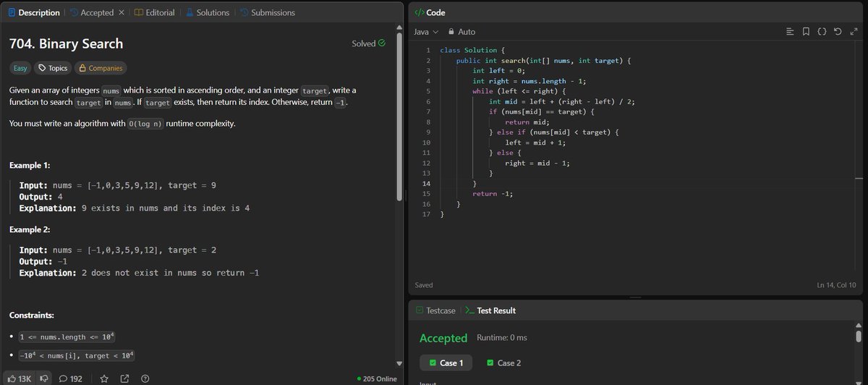Image resolution: width=868 pixels, height=385 pixels.
Task: Click the description panel scrollbar thumb
Action: (399, 116)
